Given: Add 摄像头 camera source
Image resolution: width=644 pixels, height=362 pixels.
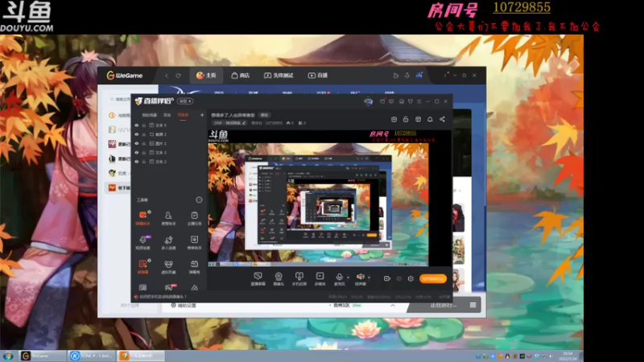Looking at the screenshot, I should pos(279,278).
